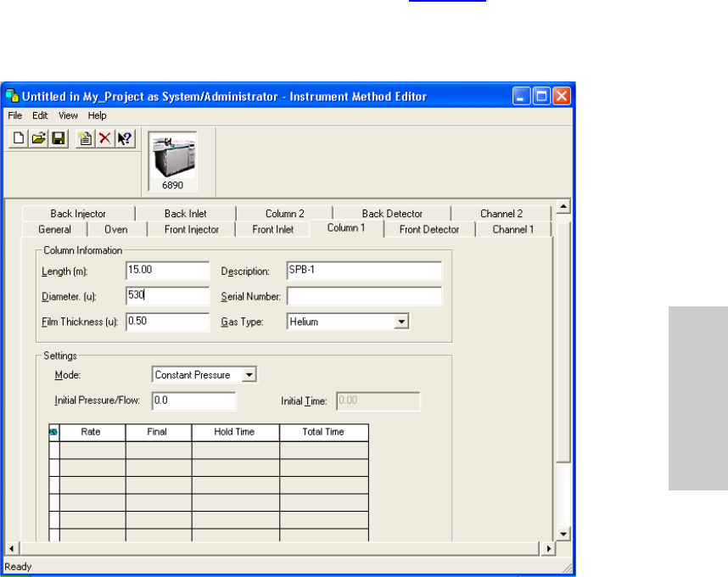Click the Diameter (u) input field
Screen dimensions: 728x577
tap(168, 296)
